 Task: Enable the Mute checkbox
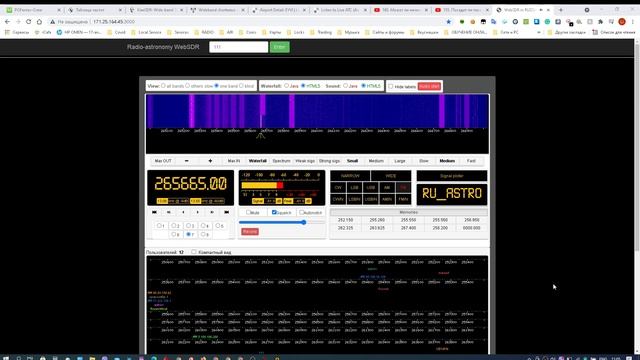coord(248,212)
